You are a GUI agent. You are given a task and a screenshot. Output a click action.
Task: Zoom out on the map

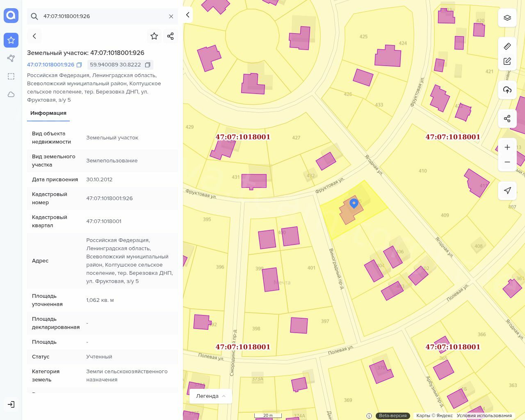pos(507,162)
